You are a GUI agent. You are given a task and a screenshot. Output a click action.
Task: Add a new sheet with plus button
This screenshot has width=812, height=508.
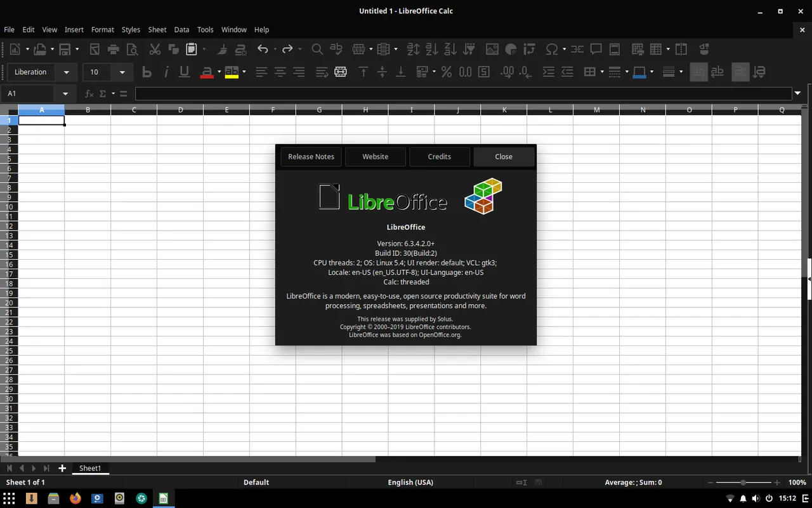pos(62,468)
